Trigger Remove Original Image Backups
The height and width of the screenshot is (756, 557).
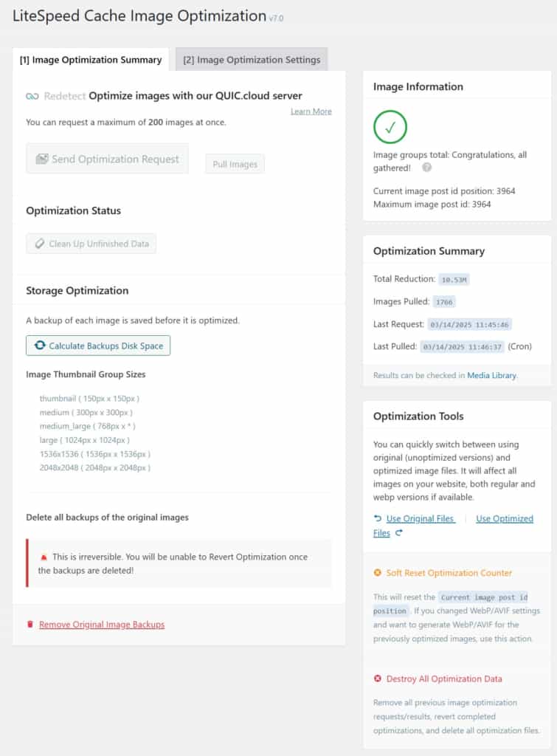pos(102,625)
